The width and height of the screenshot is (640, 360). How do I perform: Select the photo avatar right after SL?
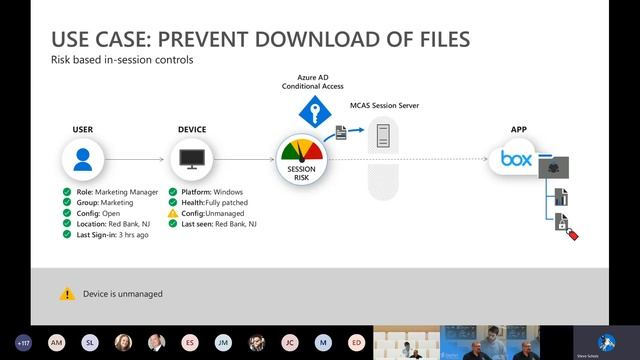coord(123,343)
